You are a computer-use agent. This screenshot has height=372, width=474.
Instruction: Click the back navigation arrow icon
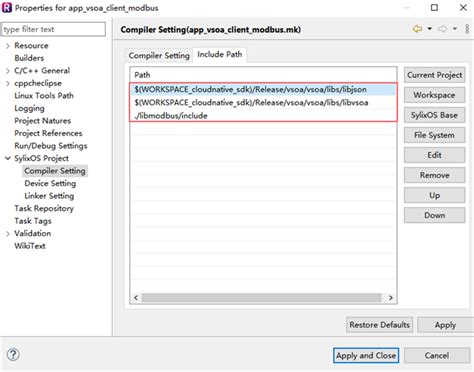point(417,29)
